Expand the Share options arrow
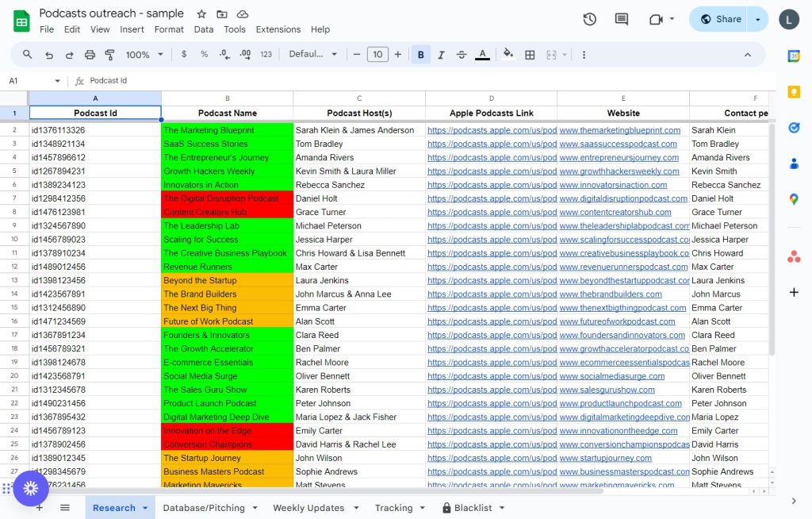The width and height of the screenshot is (812, 519). (x=757, y=19)
